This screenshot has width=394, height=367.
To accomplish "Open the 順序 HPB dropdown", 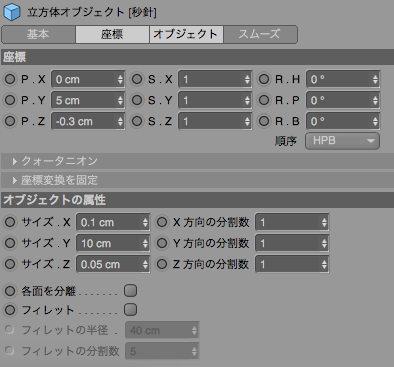I will tap(342, 141).
